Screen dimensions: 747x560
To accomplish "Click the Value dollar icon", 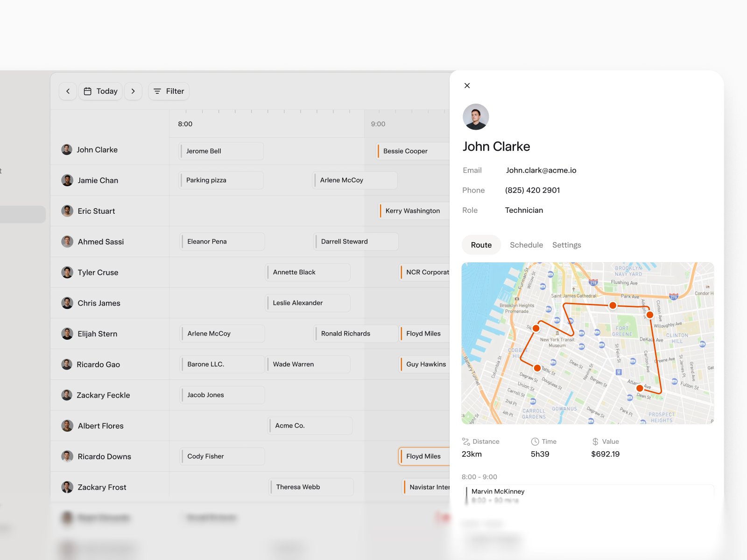I will point(595,441).
